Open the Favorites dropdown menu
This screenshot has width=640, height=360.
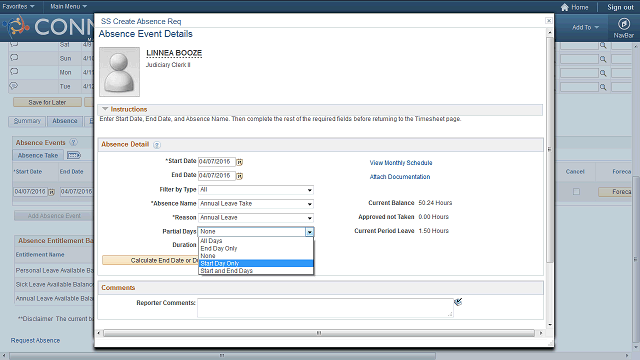point(18,7)
